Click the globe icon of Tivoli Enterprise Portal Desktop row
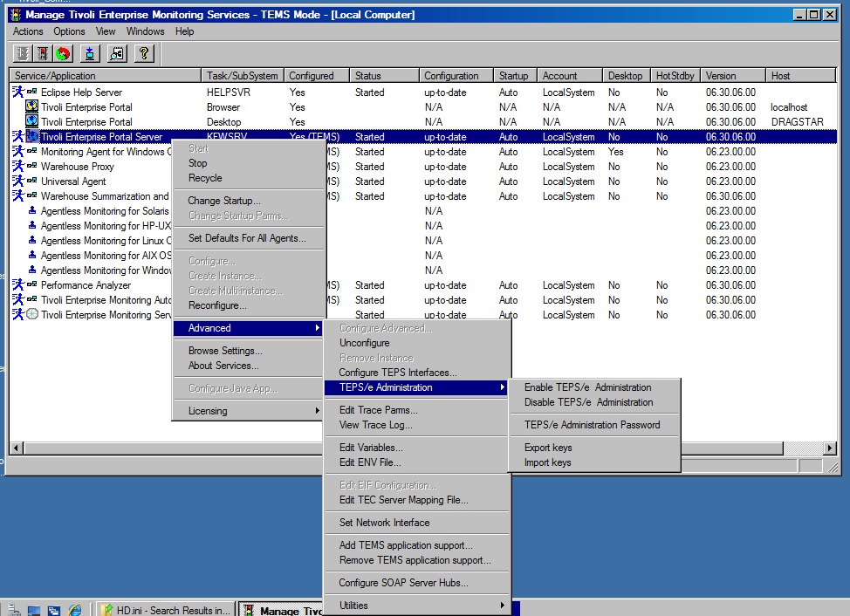The height and width of the screenshot is (616, 850). [x=32, y=121]
